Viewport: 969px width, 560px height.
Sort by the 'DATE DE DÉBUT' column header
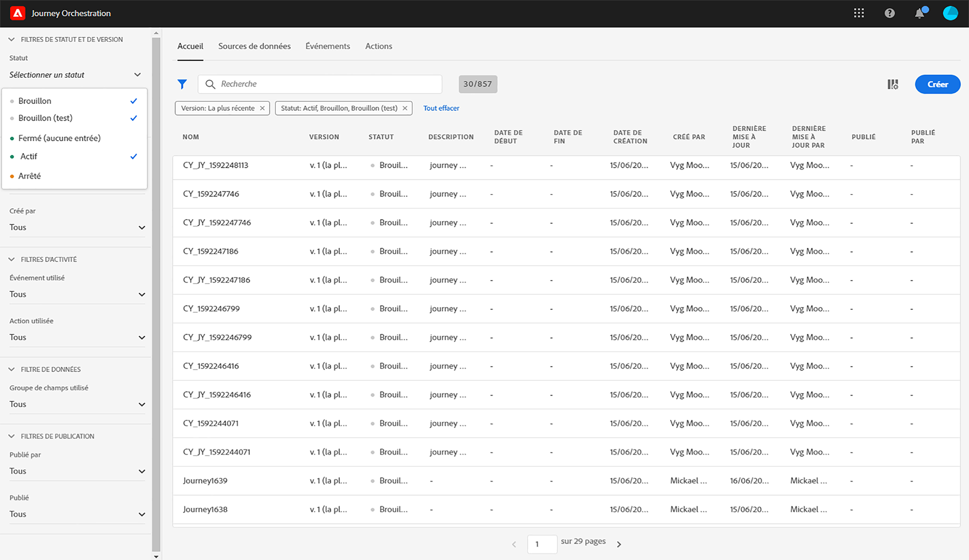pos(508,137)
